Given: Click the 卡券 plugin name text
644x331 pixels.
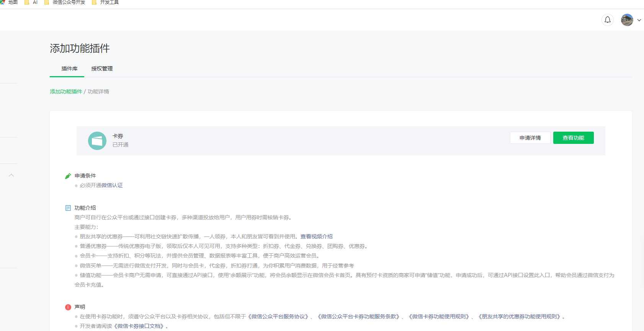Looking at the screenshot, I should tap(118, 136).
